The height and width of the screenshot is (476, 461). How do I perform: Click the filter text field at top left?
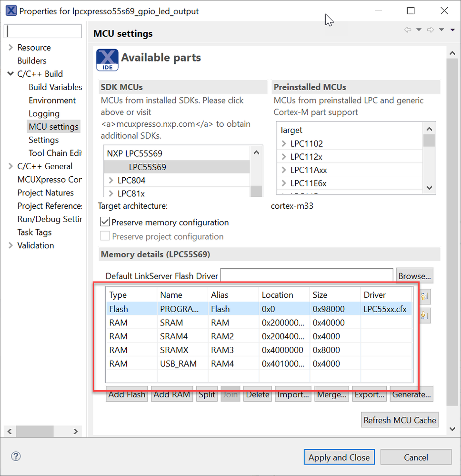(43, 31)
